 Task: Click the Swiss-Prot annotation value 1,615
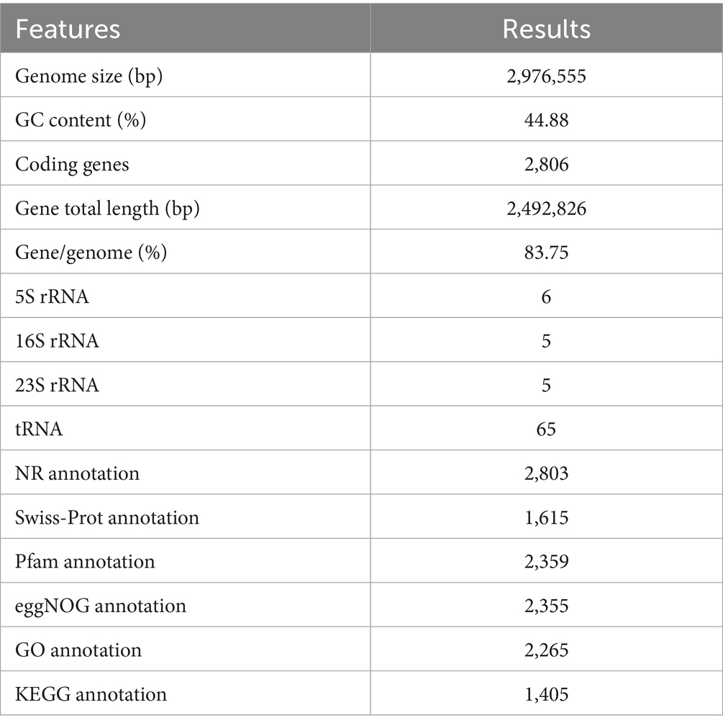[546, 517]
